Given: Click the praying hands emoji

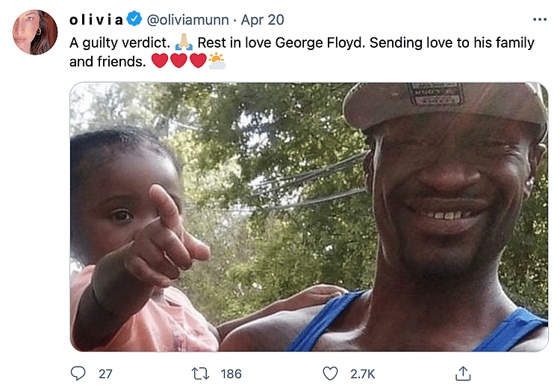Looking at the screenshot, I should click(183, 43).
